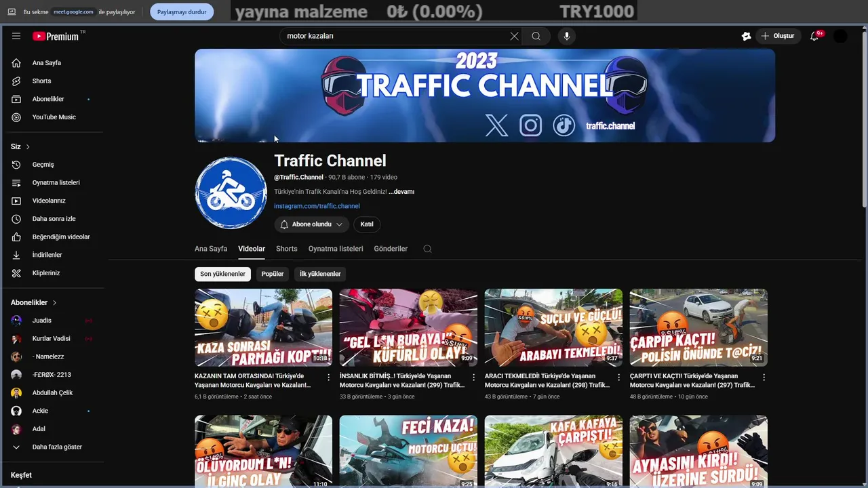Click the Instagram icon on the banner
Viewport: 868px width, 488px height.
coord(530,125)
